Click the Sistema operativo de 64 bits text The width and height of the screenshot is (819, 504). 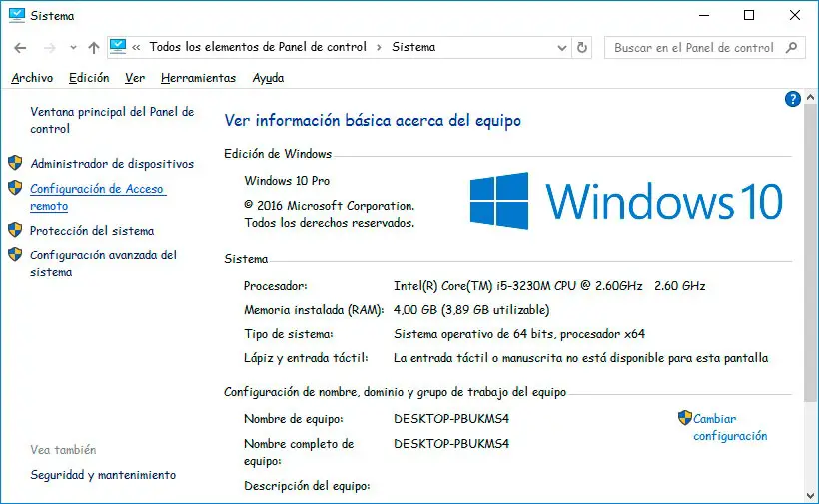point(519,334)
